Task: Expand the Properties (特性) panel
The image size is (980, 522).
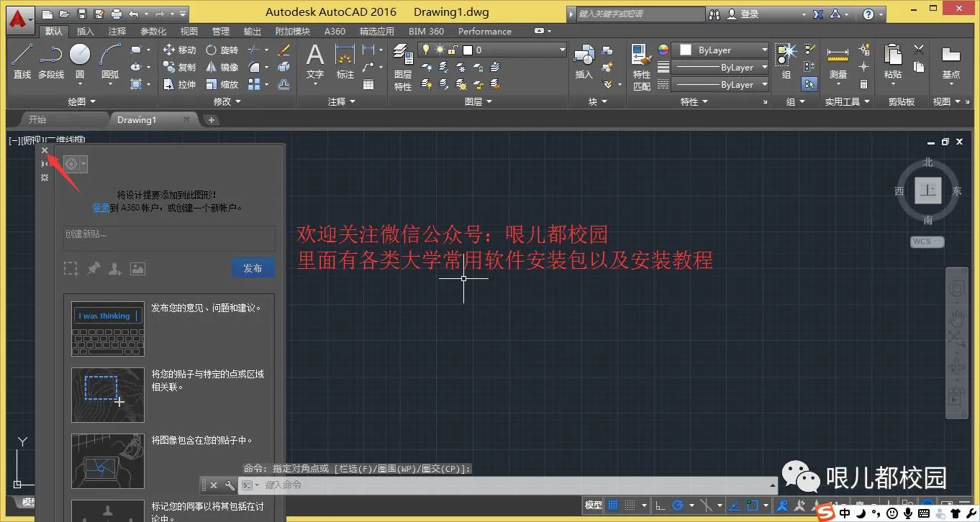Action: click(694, 102)
